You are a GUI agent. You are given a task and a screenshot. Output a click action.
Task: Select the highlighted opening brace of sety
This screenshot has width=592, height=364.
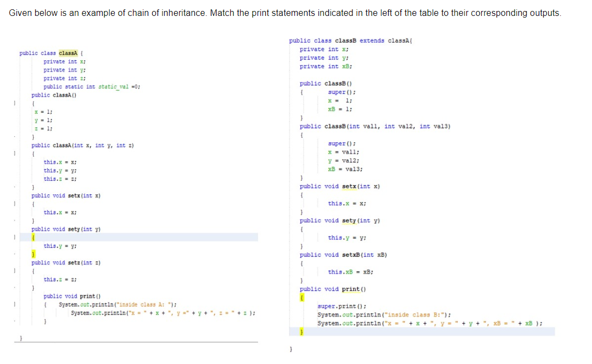click(34, 237)
